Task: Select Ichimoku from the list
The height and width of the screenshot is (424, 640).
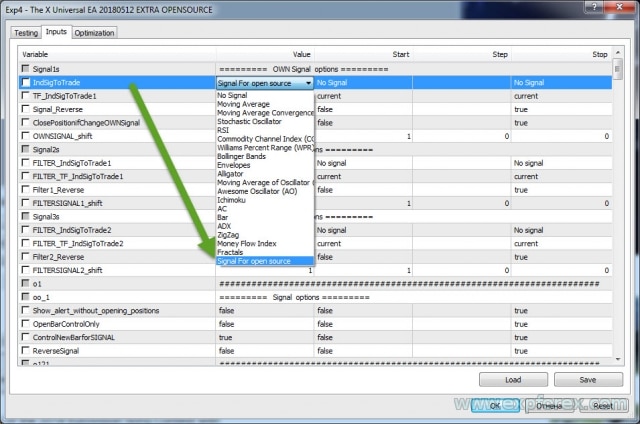Action: pos(265,200)
